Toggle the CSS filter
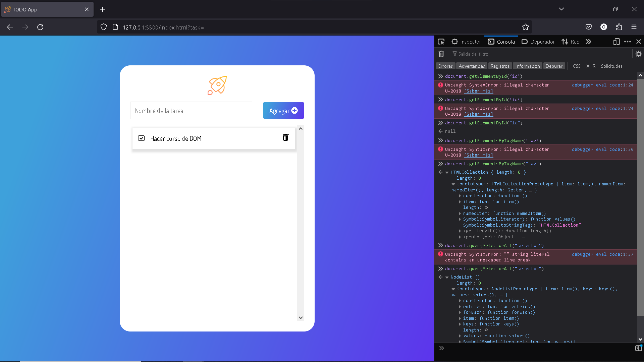The height and width of the screenshot is (362, 644). tap(577, 66)
